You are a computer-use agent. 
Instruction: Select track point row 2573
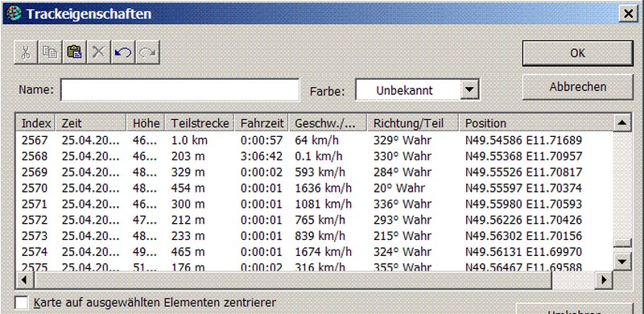[x=315, y=237]
